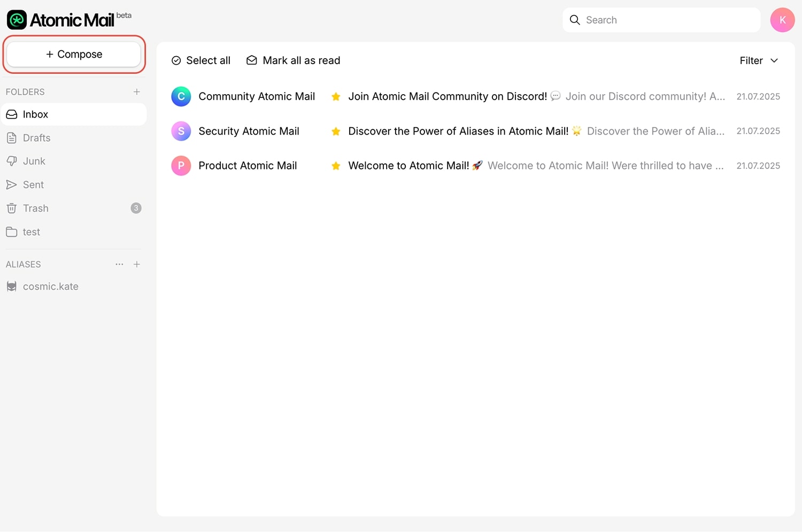
Task: Click the Drafts document icon
Action: point(11,138)
